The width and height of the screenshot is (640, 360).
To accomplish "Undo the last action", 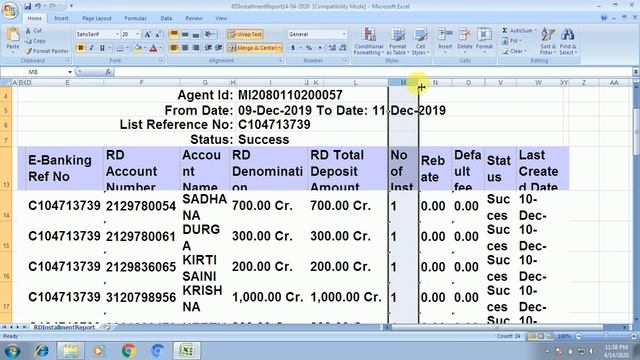I will pos(38,6).
